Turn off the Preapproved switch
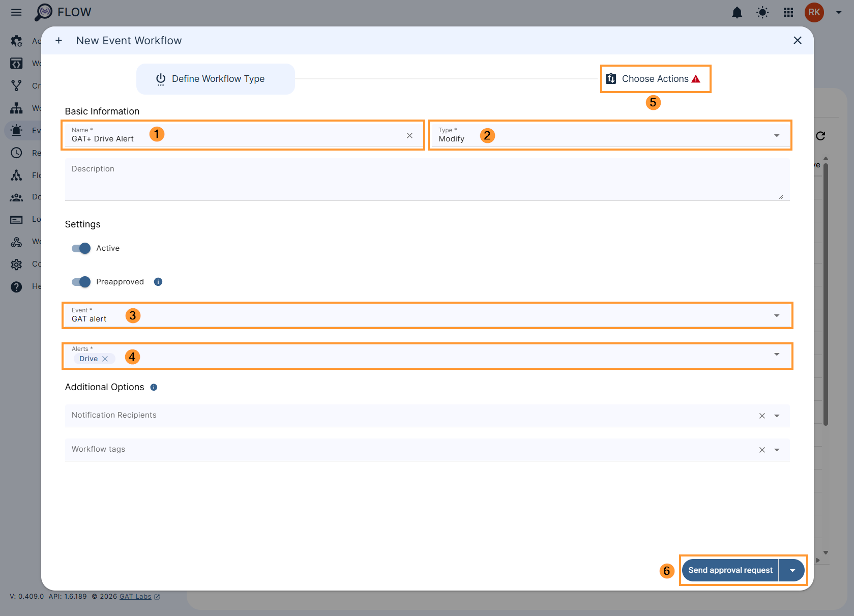Viewport: 854px width, 616px height. [80, 281]
